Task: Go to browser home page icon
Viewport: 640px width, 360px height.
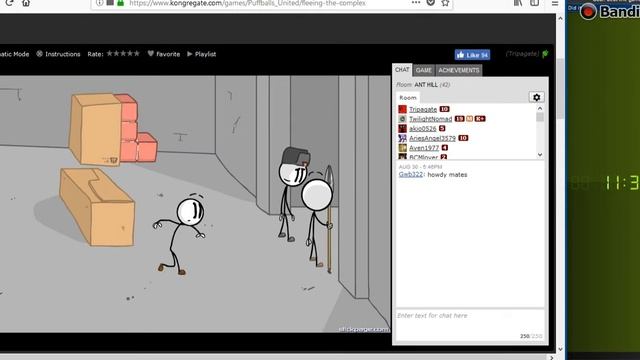Action: coord(26,3)
